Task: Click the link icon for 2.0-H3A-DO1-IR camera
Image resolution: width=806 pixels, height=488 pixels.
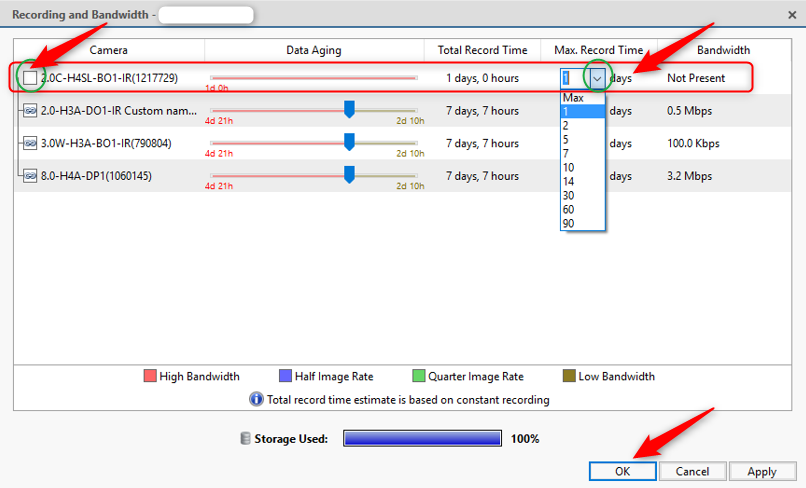Action: (x=30, y=110)
